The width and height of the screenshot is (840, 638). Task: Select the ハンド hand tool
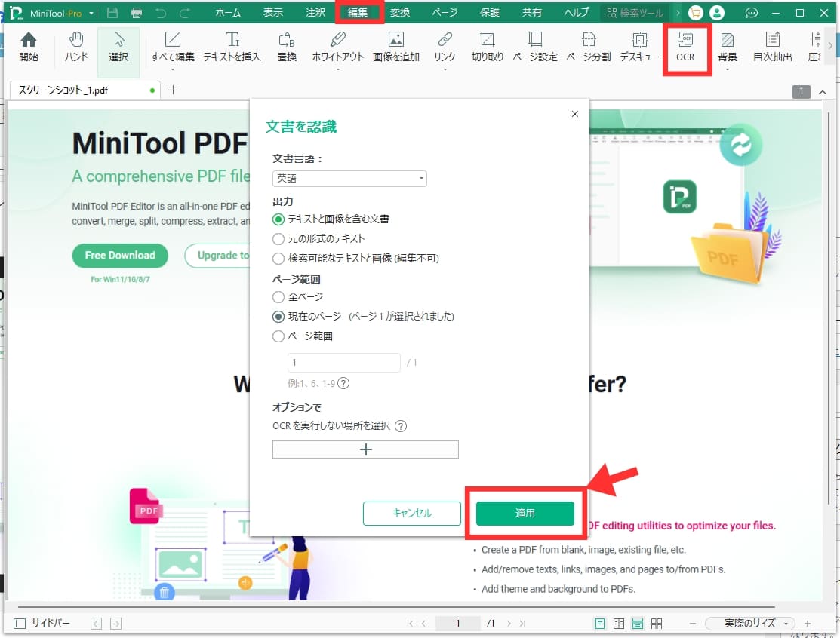coord(76,47)
